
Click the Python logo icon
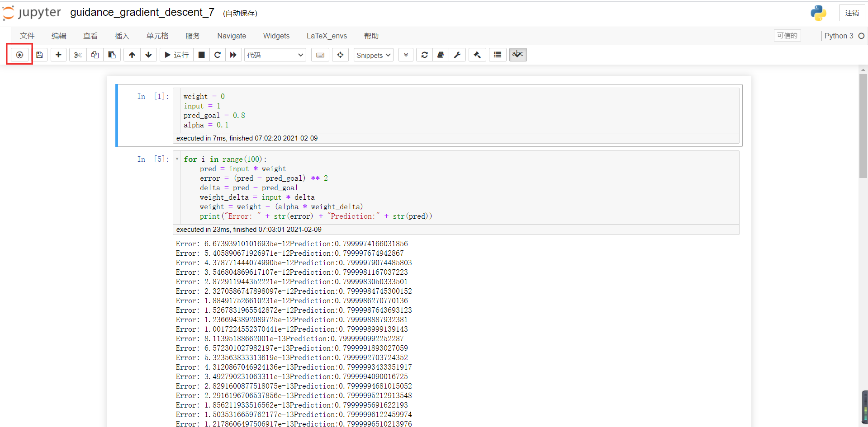pyautogui.click(x=818, y=13)
